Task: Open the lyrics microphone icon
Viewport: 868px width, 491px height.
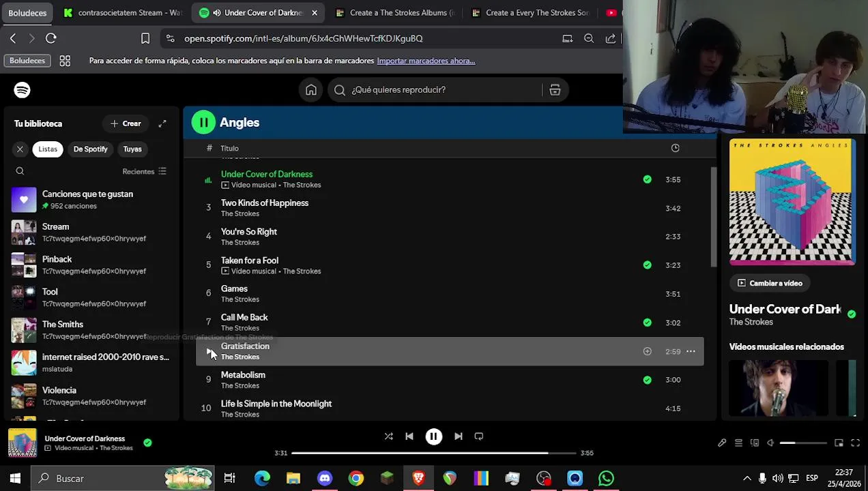Action: pos(722,443)
